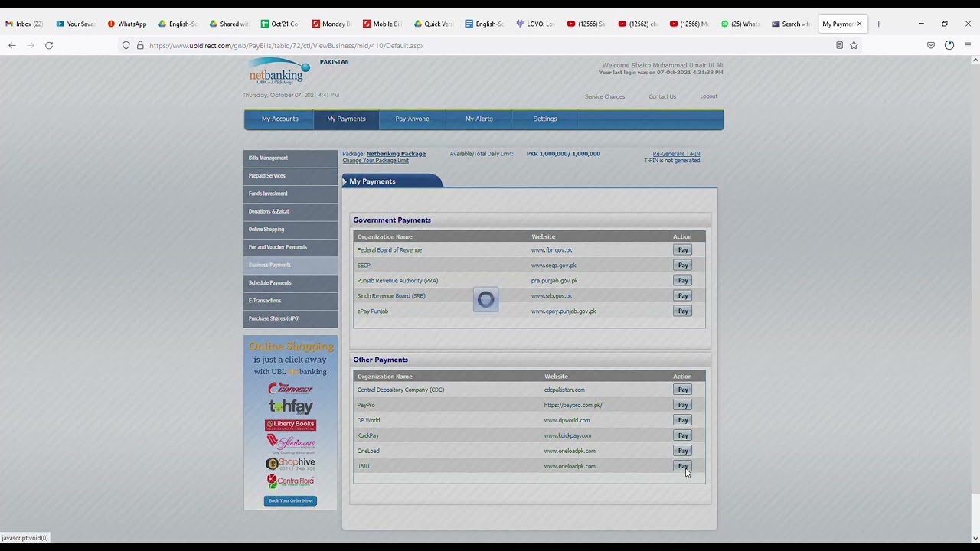Open My Alerts menu
The width and height of the screenshot is (980, 551).
pyautogui.click(x=479, y=119)
